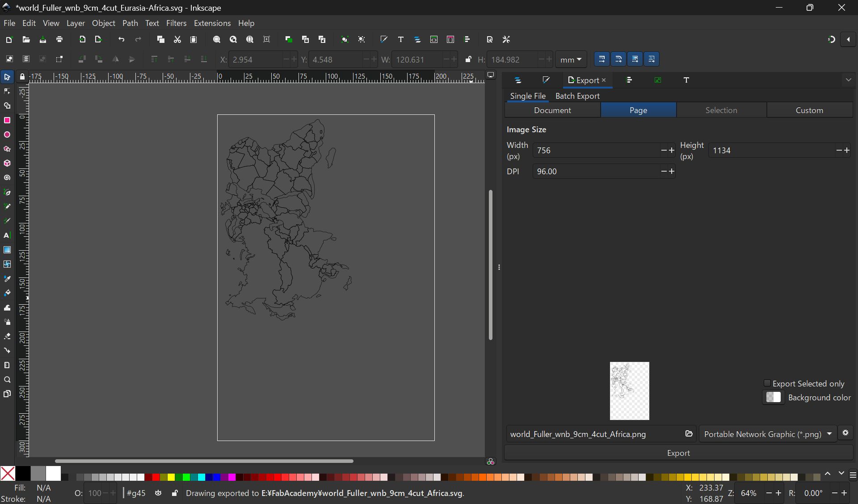Select the Star/Polygon tool
This screenshot has width=858, height=504.
(x=7, y=149)
